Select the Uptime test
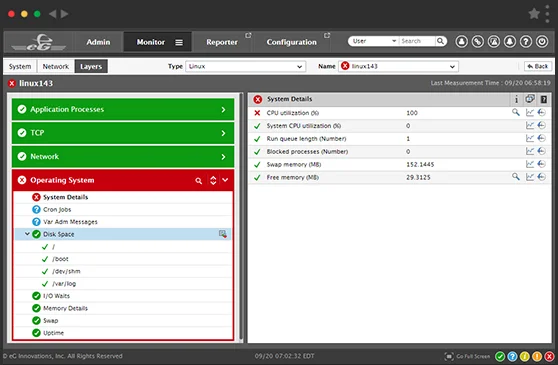Image resolution: width=558 pixels, height=365 pixels. (54, 333)
